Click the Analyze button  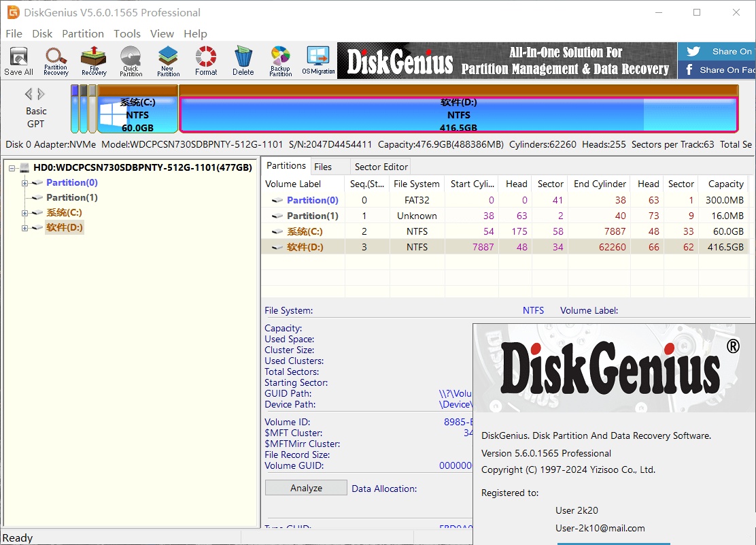click(306, 488)
